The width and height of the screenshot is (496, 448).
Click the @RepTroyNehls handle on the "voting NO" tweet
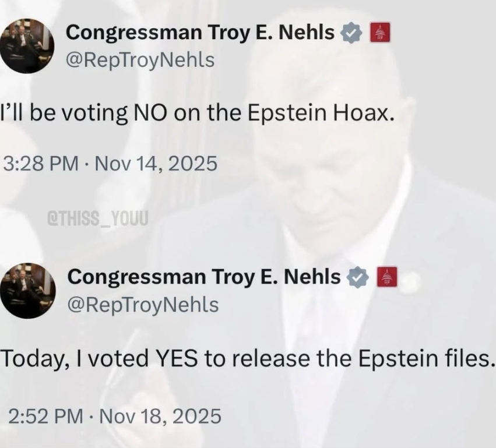140,59
